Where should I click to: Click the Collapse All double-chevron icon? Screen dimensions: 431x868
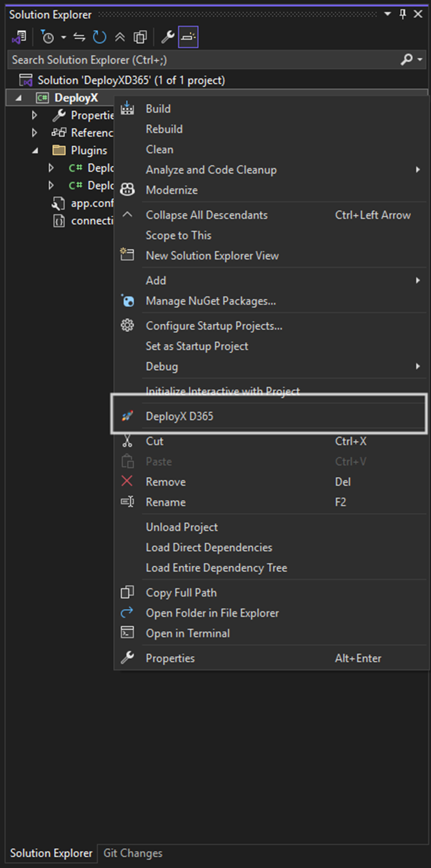[120, 37]
